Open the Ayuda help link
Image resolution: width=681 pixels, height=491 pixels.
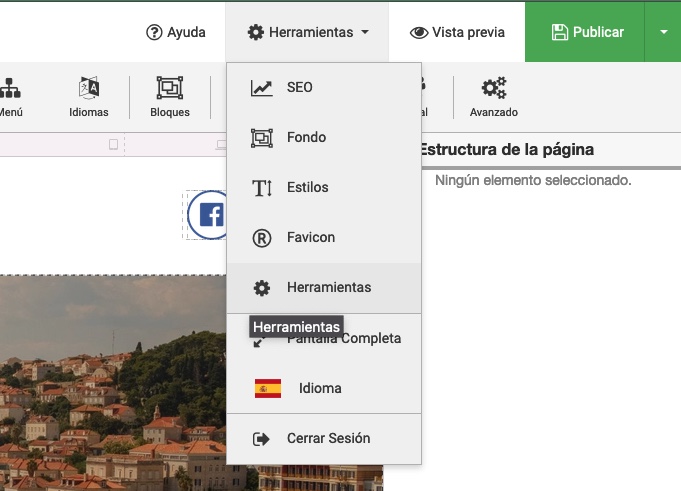(x=176, y=32)
